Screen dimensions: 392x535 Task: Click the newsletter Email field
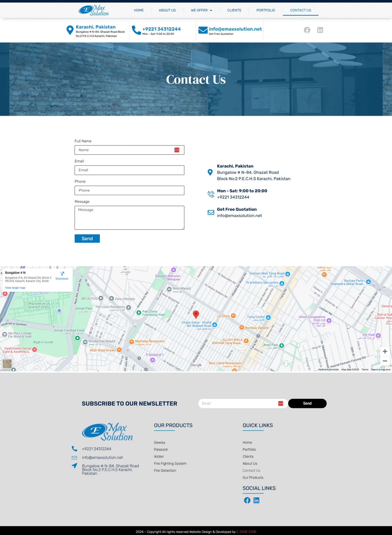coord(238,403)
